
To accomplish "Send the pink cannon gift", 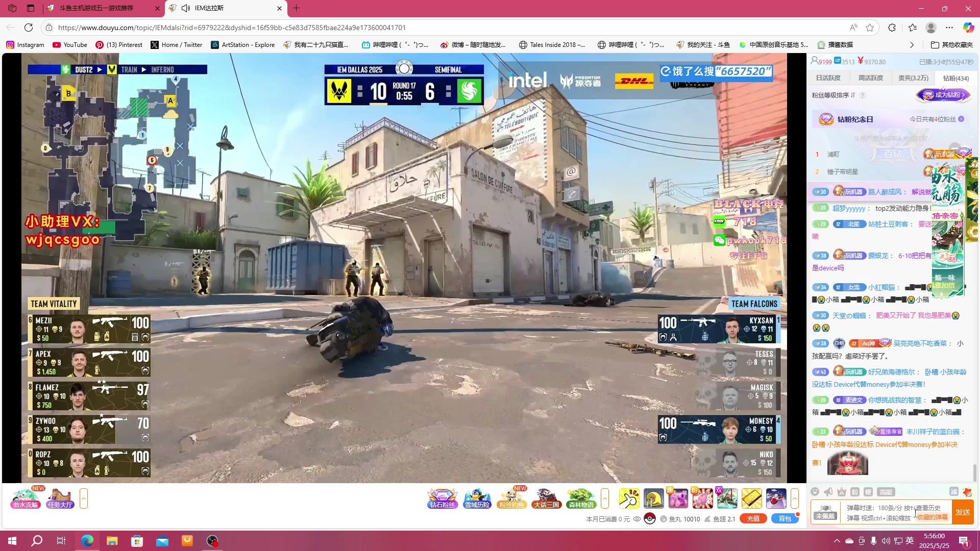I will tap(678, 498).
